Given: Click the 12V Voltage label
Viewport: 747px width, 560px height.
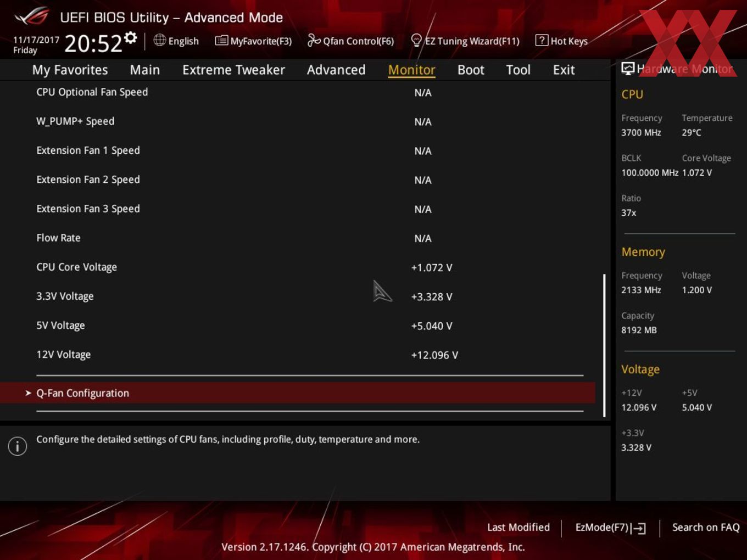Looking at the screenshot, I should [63, 354].
